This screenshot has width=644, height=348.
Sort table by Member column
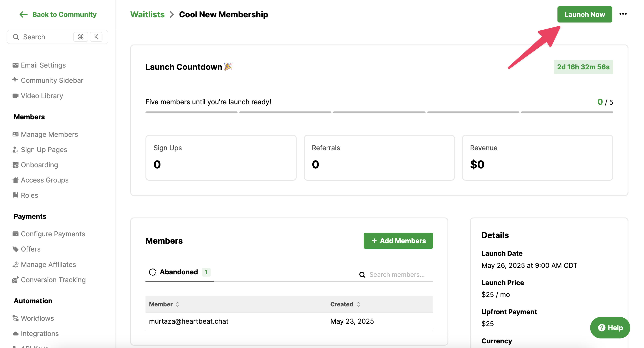164,304
